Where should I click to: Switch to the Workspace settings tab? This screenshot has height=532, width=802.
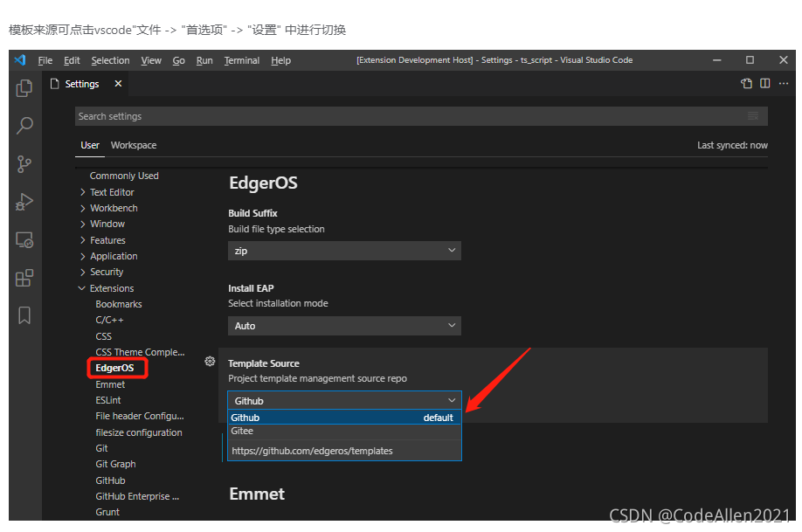(x=134, y=145)
